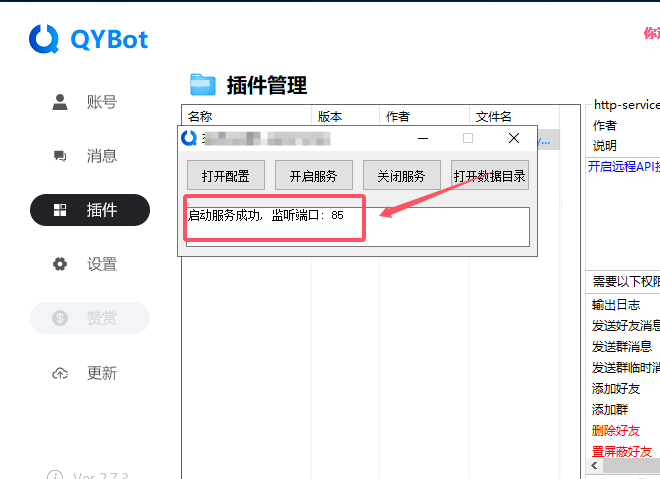This screenshot has width=660, height=479.
Task: Click the 开启远程API link text
Action: [624, 167]
